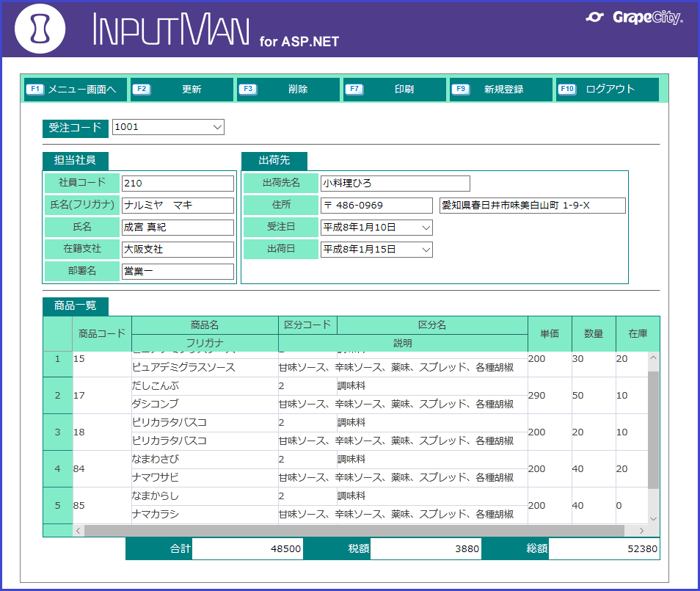Click the 在庫 column header
This screenshot has height=591, width=700.
coord(638,334)
